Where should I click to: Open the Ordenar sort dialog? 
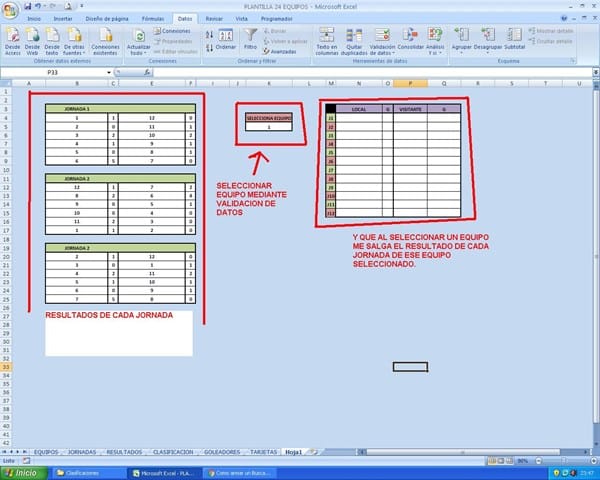[226, 40]
